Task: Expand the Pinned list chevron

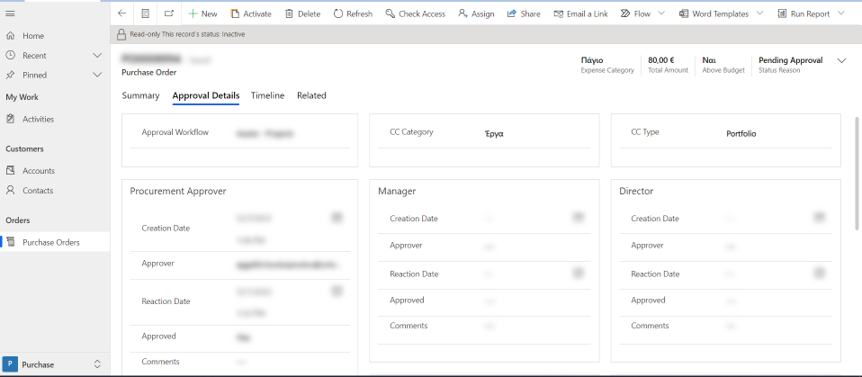Action: coord(97,75)
